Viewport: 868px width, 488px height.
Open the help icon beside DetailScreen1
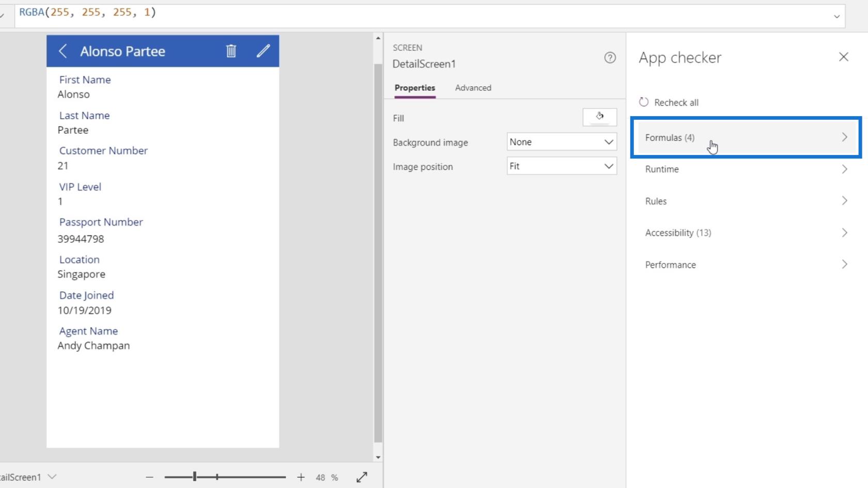tap(610, 58)
